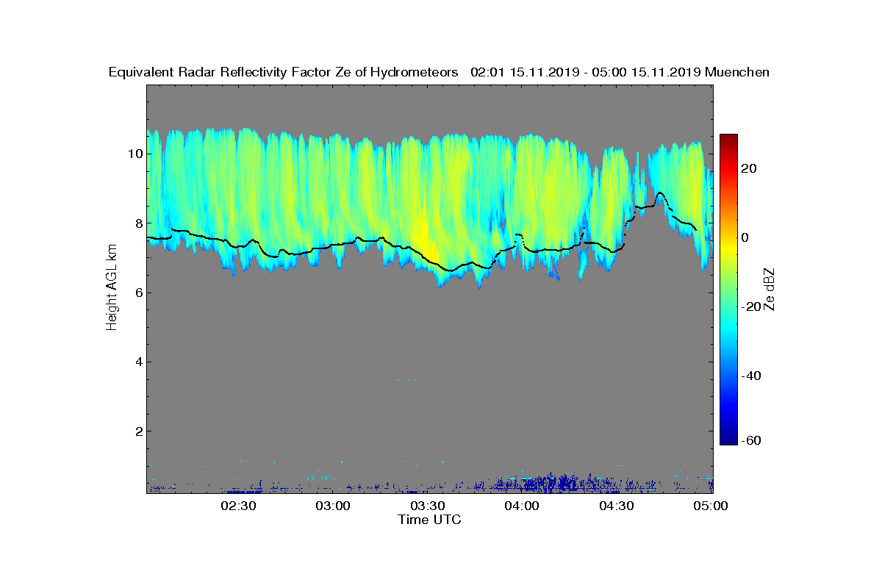882x588 pixels.
Task: Click the 8 km height tick label
Action: [138, 223]
